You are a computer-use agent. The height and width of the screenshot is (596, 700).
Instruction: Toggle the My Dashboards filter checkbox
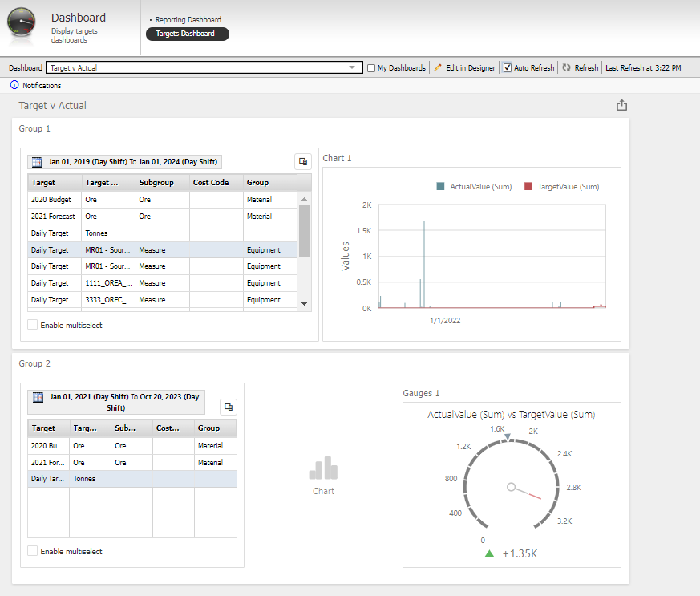click(371, 67)
